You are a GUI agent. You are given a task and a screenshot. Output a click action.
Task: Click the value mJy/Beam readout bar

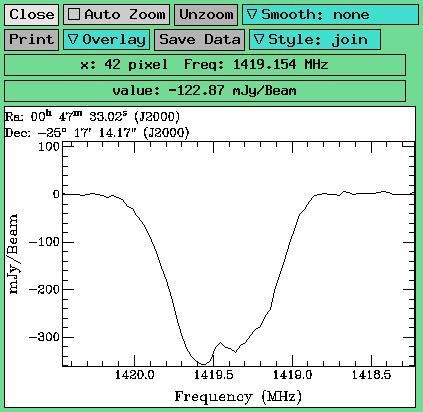[205, 91]
